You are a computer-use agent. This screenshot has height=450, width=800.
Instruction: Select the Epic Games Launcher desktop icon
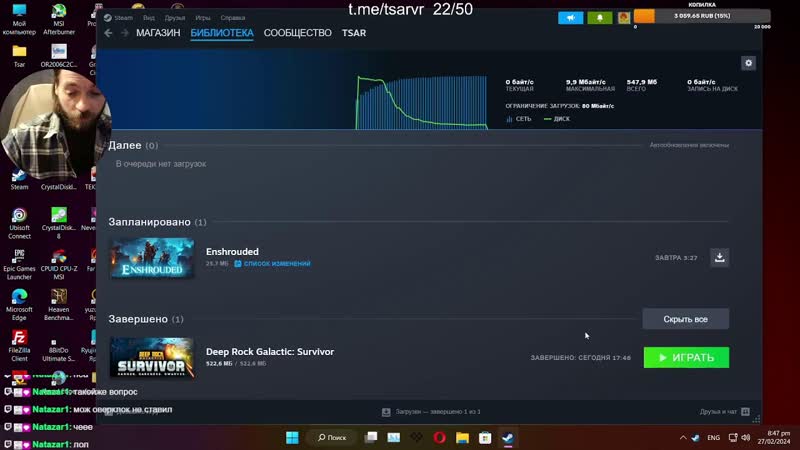tap(19, 264)
